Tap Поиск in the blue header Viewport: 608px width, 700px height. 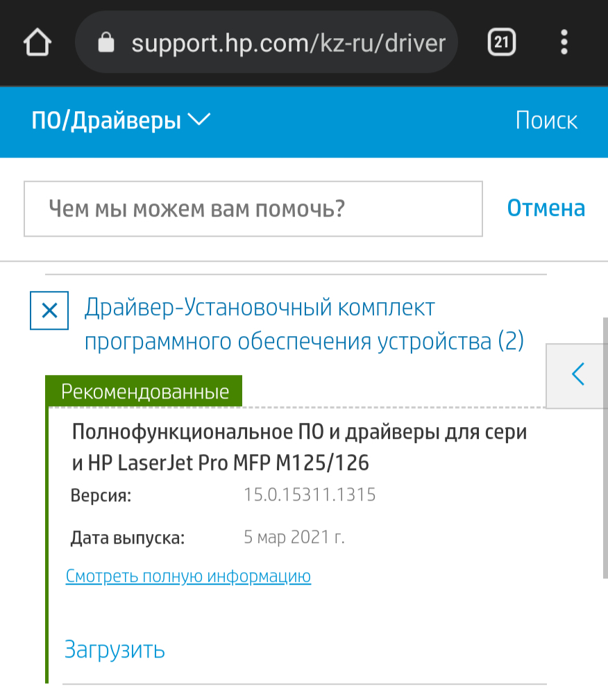pyautogui.click(x=546, y=121)
